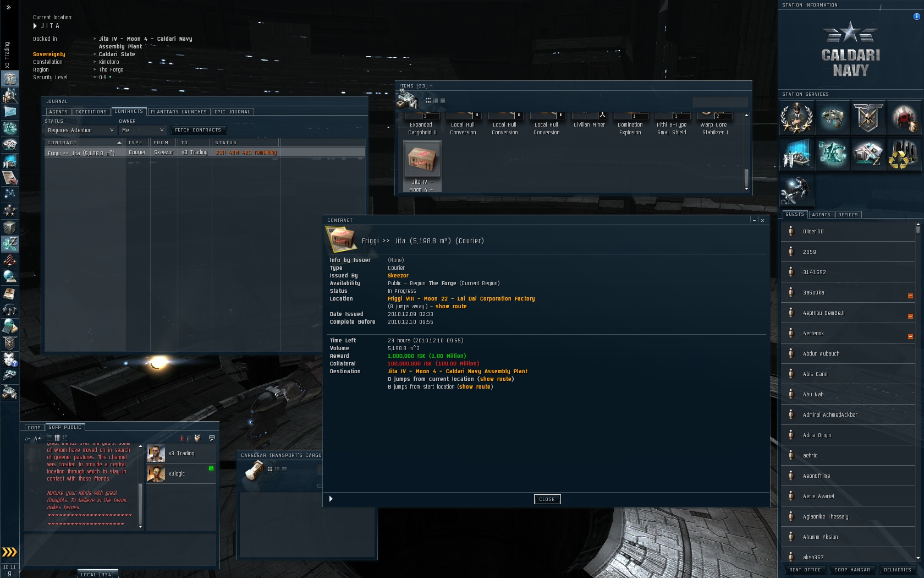Image resolution: width=924 pixels, height=578 pixels.
Task: Open the Jukebox headphones icon
Action: [x=9, y=310]
